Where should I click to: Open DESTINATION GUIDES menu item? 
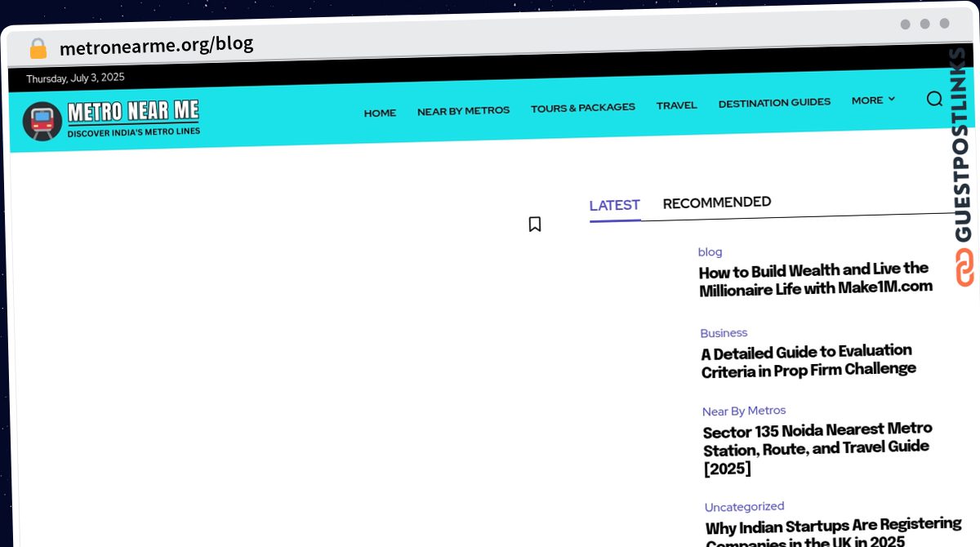click(774, 103)
